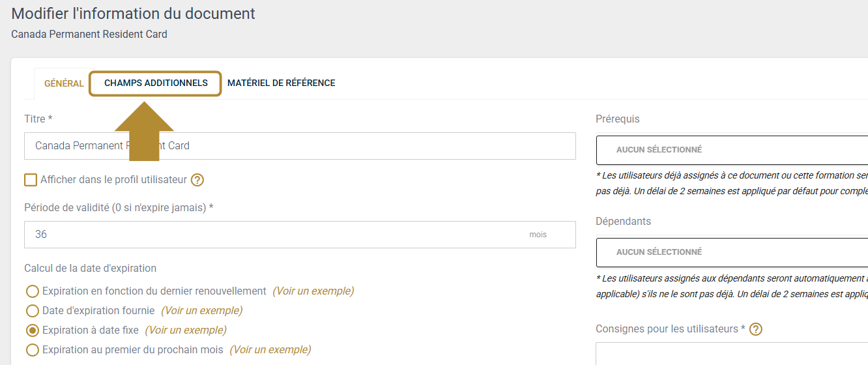This screenshot has width=868, height=365.
Task: Choose Date d'expiration fournie option
Action: (x=32, y=311)
